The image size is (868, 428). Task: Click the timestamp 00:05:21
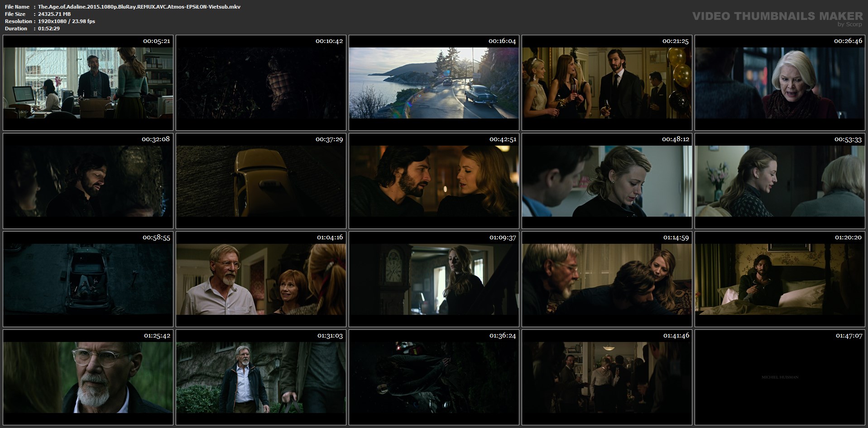pos(157,41)
